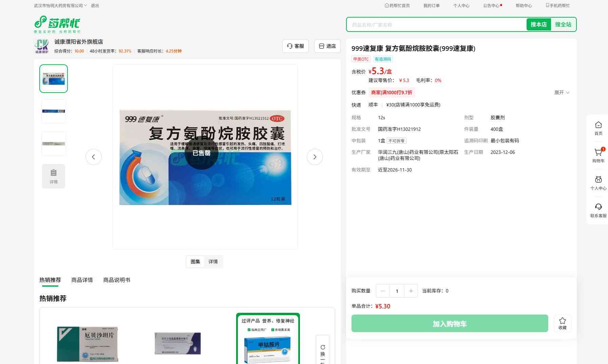The image size is (608, 364).
Task: Go to the previous product image arrow
Action: point(94,157)
